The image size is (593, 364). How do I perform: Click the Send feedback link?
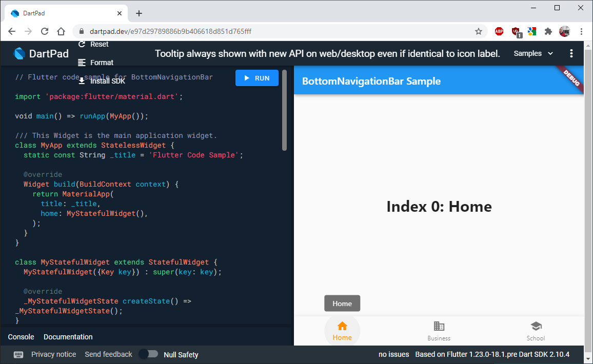[x=108, y=354]
